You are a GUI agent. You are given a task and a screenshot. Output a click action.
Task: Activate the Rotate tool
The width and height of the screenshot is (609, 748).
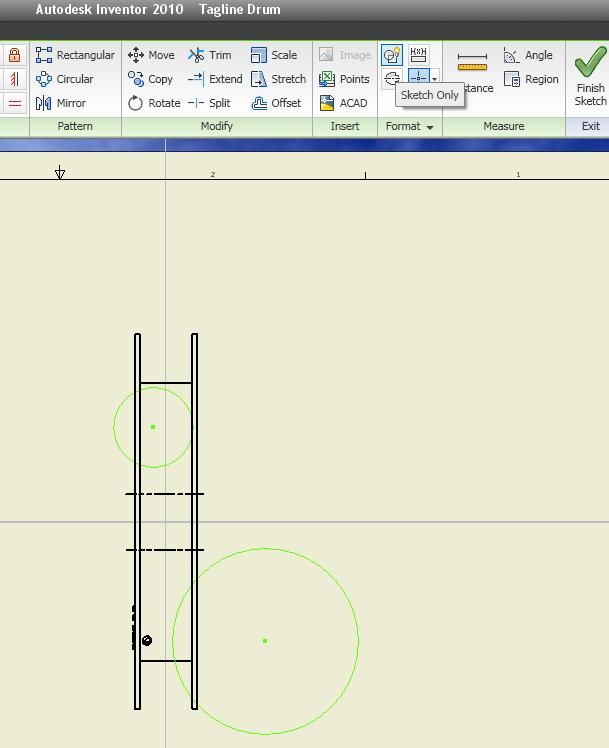(154, 103)
